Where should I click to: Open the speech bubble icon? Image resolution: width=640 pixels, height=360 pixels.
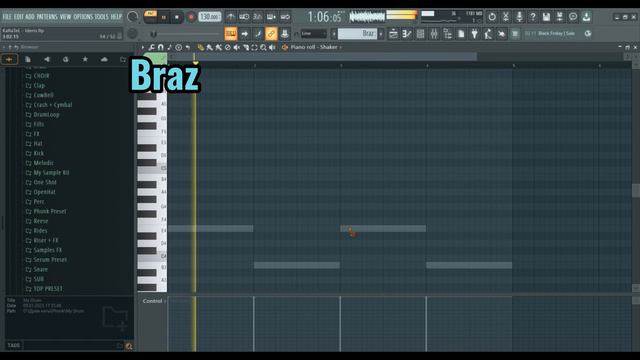[x=573, y=17]
